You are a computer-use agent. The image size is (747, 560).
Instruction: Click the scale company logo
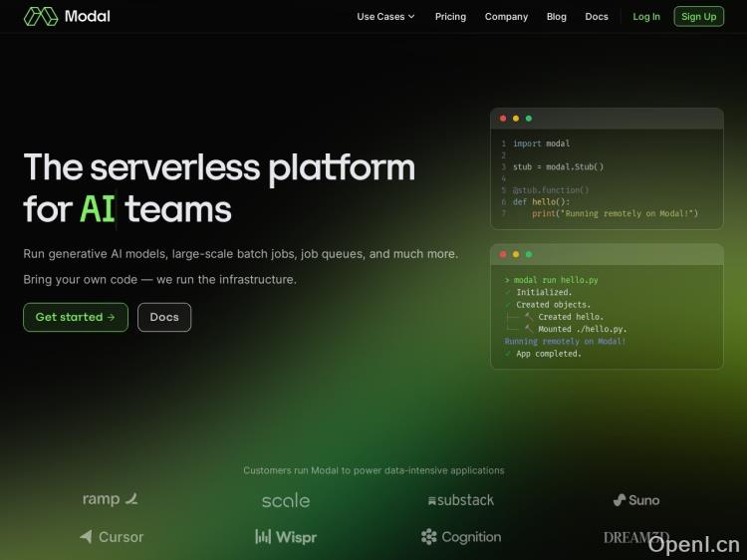point(286,500)
